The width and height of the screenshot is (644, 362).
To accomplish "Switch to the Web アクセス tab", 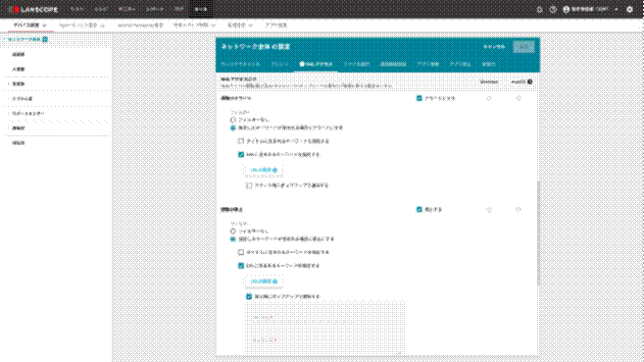I will coord(316,64).
